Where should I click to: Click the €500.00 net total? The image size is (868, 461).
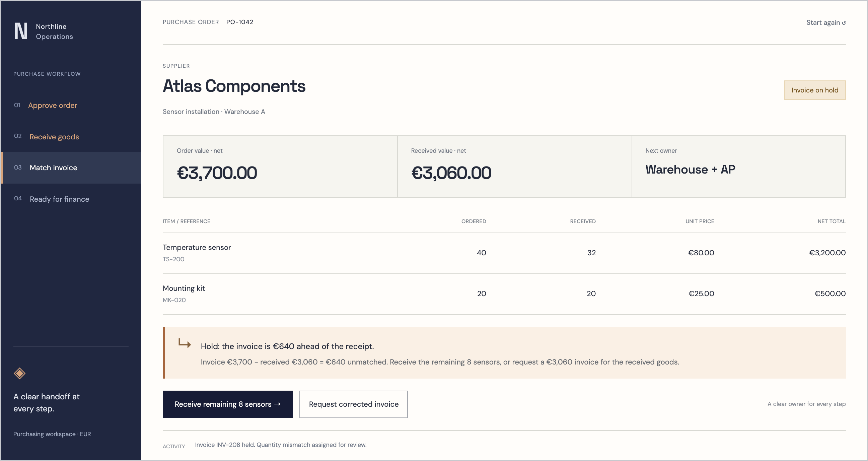[x=830, y=293]
